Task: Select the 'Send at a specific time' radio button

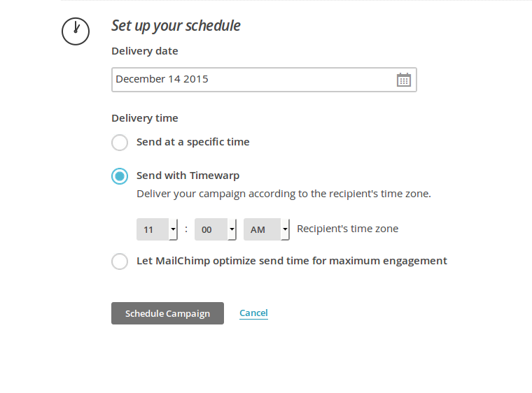Action: point(120,143)
